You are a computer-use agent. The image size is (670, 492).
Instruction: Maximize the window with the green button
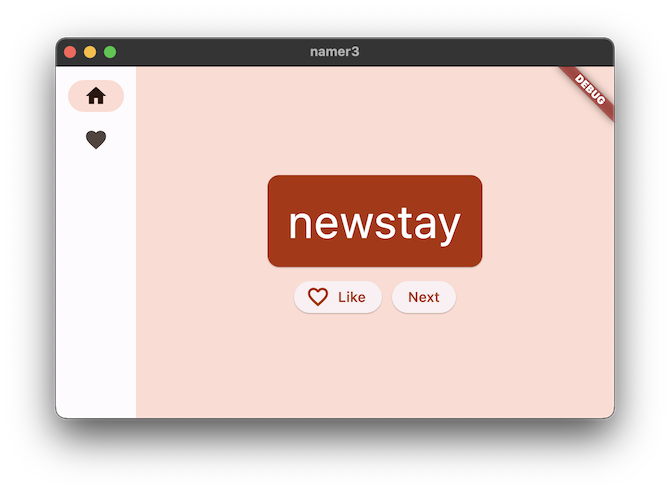click(x=110, y=52)
